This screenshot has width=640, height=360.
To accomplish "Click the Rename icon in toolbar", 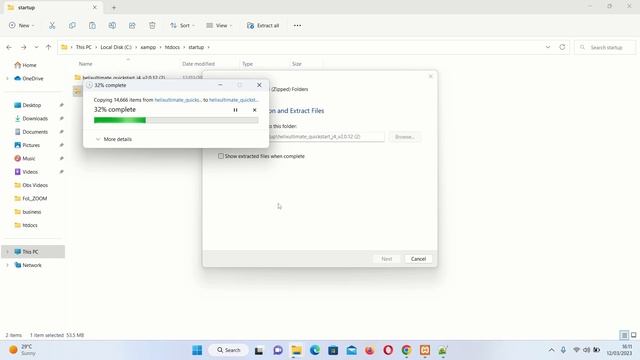I will (x=112, y=25).
